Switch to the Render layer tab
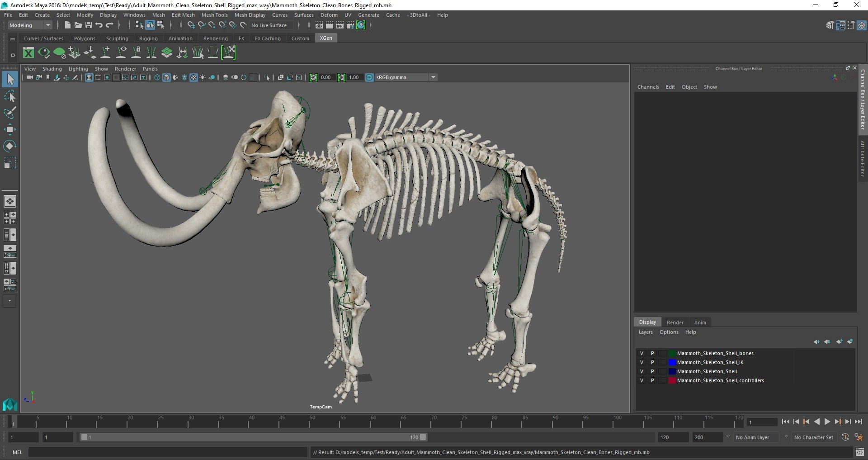 click(x=675, y=322)
